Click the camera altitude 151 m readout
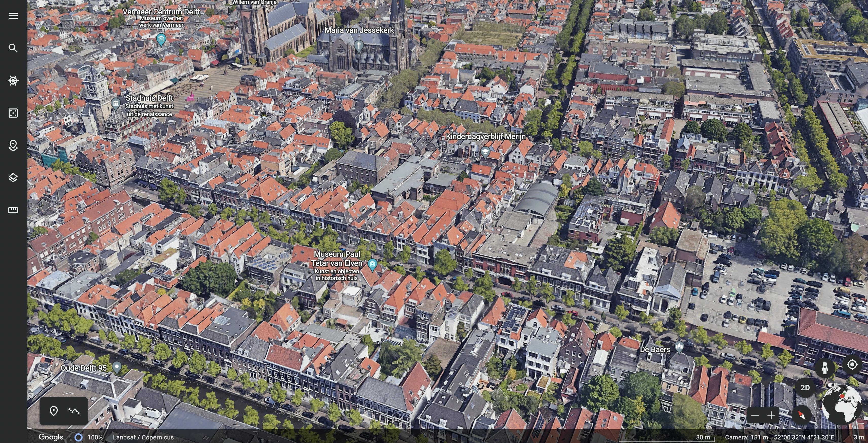868x443 pixels. point(746,437)
